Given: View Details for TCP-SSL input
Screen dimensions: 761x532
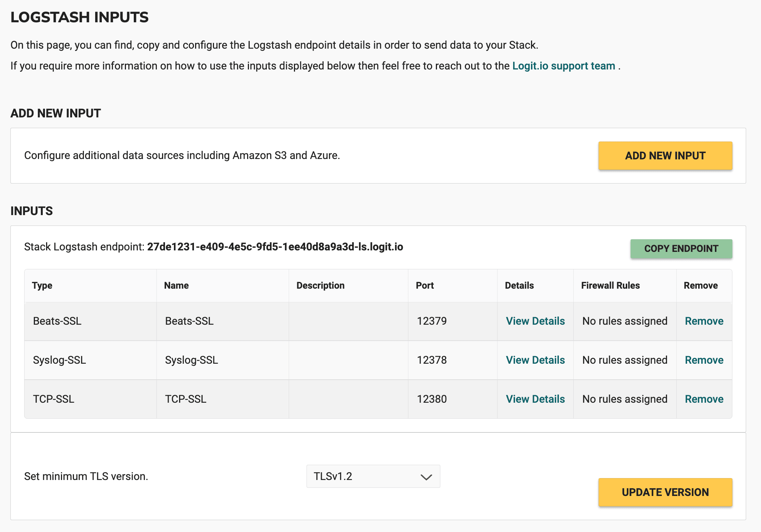Looking at the screenshot, I should click(x=535, y=399).
